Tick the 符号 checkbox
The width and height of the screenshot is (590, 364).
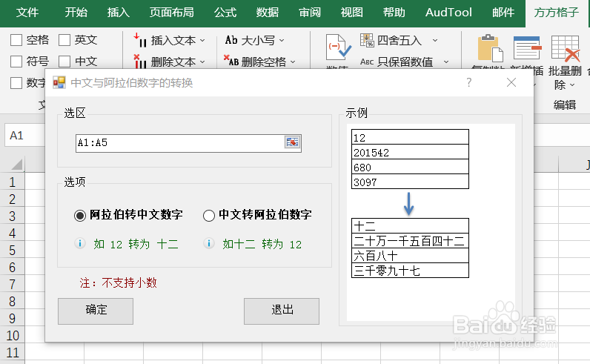point(16,62)
